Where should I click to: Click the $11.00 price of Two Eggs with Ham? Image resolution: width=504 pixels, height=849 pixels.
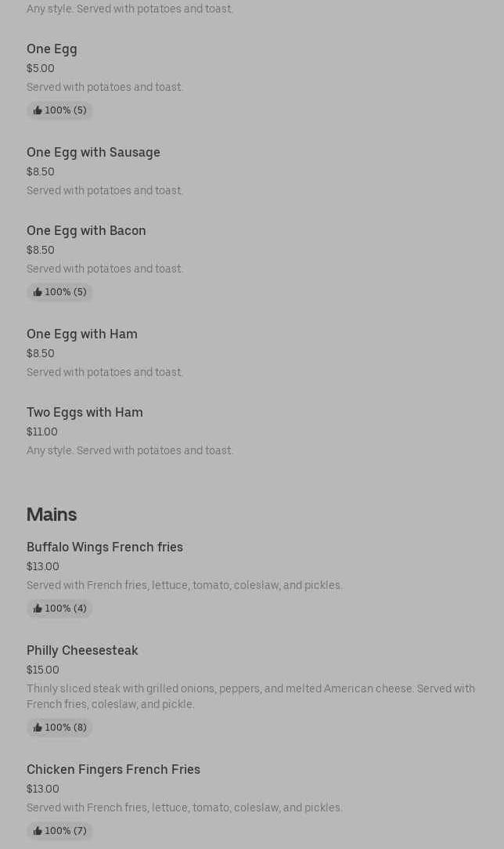[x=42, y=432]
